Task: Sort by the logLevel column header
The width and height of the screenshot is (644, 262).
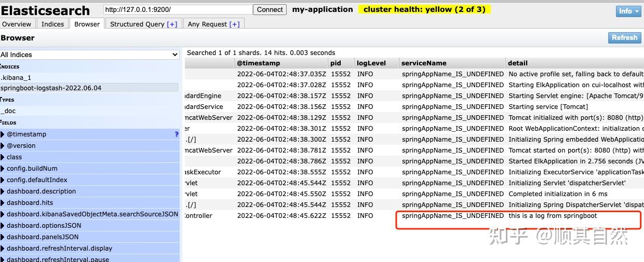Action: click(x=376, y=63)
